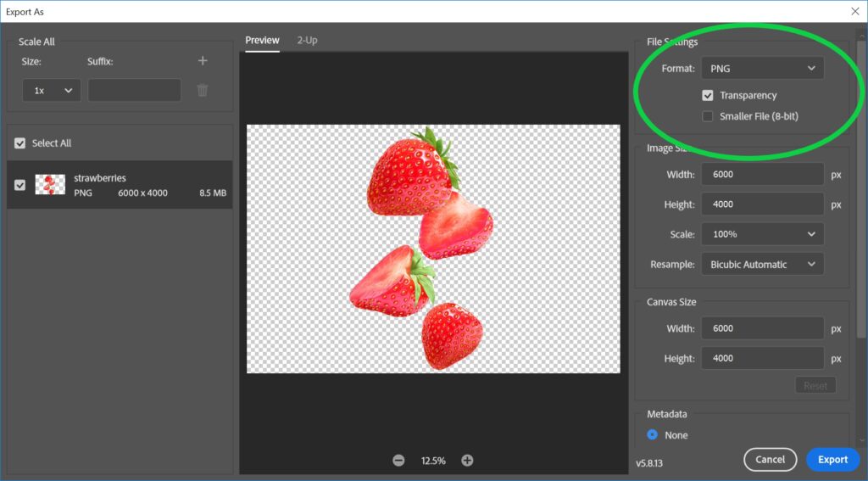Viewport: 868px width, 481px height.
Task: Zoom out with the minus magnifier icon
Action: coord(398,460)
